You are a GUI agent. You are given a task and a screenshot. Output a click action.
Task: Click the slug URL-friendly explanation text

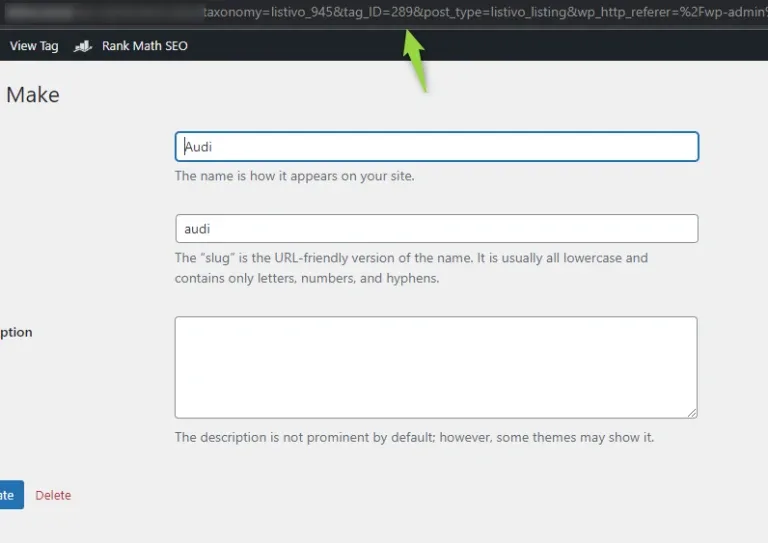pos(411,268)
